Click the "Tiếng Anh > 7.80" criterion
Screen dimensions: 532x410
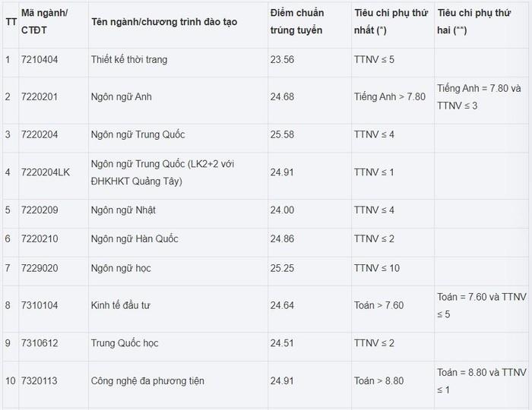(390, 97)
